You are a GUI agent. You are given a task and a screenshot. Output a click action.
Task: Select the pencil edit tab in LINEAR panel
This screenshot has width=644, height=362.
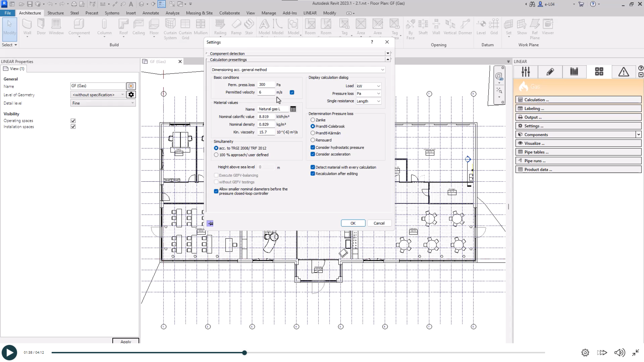[550, 72]
